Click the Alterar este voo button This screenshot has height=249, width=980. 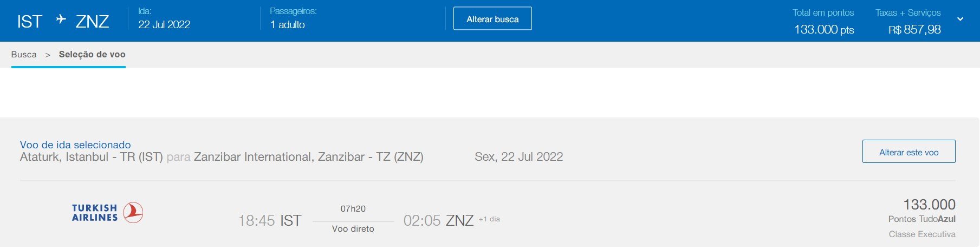tap(908, 152)
